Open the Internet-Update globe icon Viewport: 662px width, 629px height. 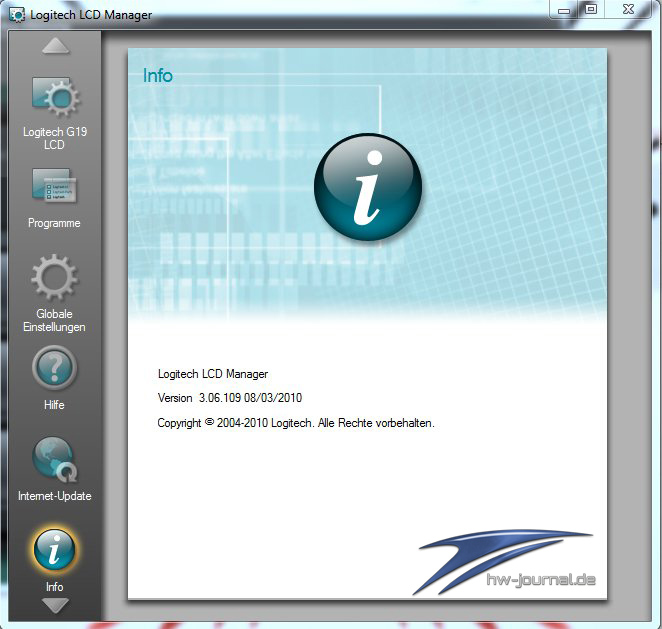tap(55, 460)
